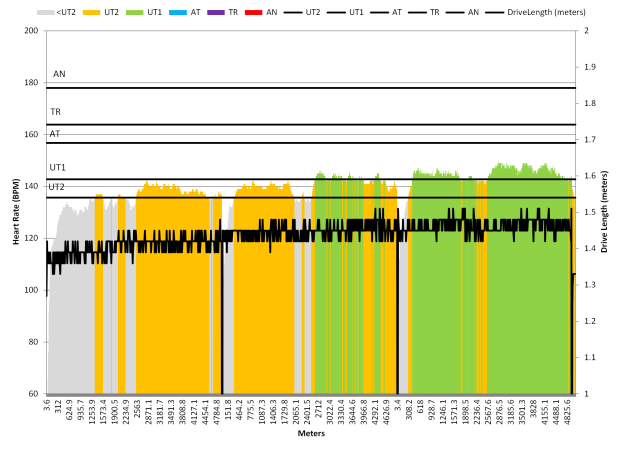Click the TR threshold label in the plot
The image size is (620, 449).
tap(56, 113)
